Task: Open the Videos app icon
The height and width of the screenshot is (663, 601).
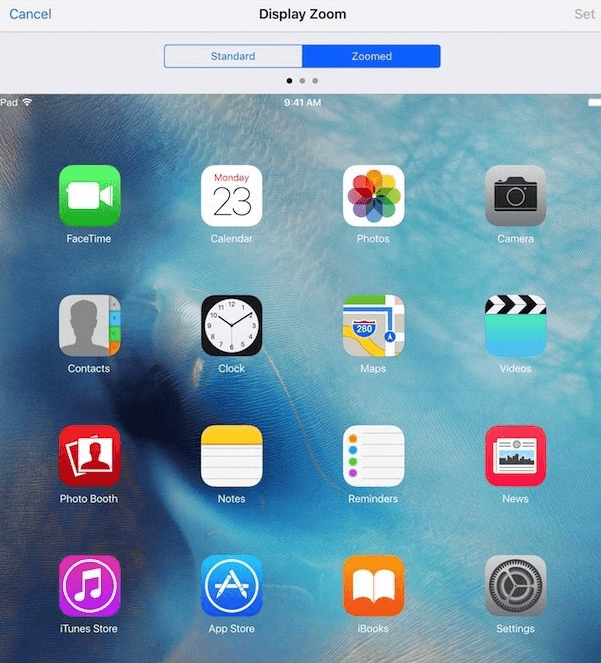Action: point(516,326)
